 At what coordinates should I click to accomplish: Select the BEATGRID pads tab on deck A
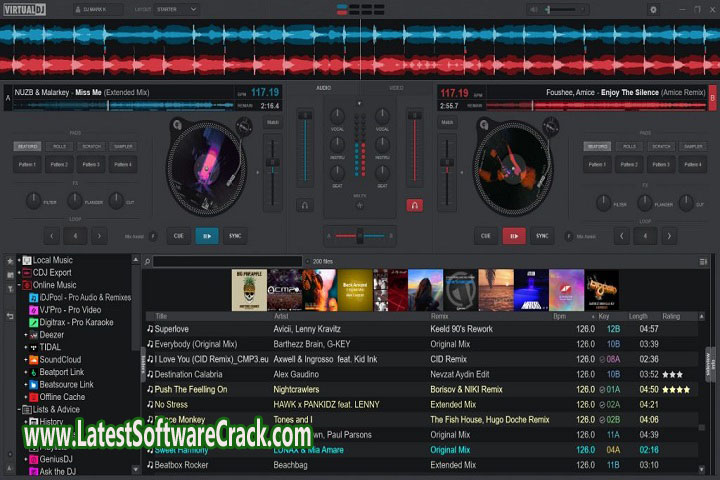pyautogui.click(x=28, y=147)
